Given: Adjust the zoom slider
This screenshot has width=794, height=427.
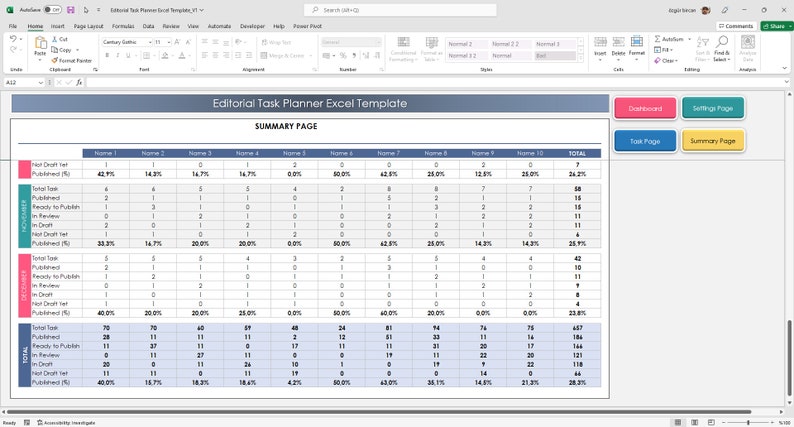Looking at the screenshot, I should (x=748, y=422).
